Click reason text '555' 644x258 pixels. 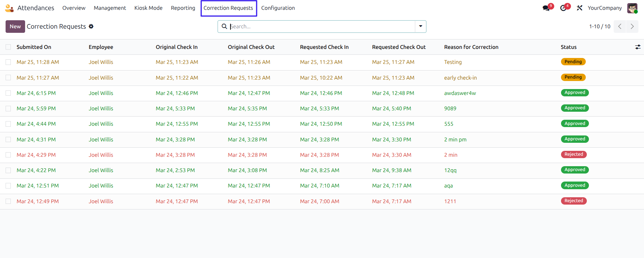449,124
